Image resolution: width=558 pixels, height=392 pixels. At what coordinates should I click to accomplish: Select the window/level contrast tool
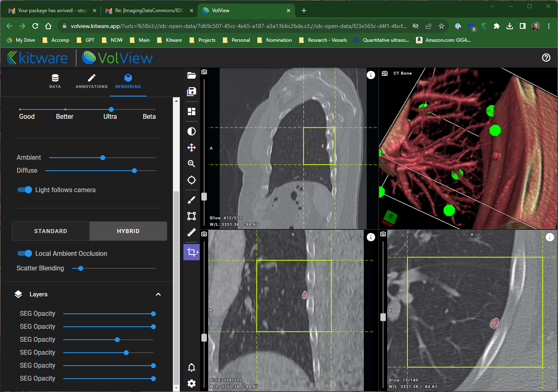pyautogui.click(x=192, y=131)
